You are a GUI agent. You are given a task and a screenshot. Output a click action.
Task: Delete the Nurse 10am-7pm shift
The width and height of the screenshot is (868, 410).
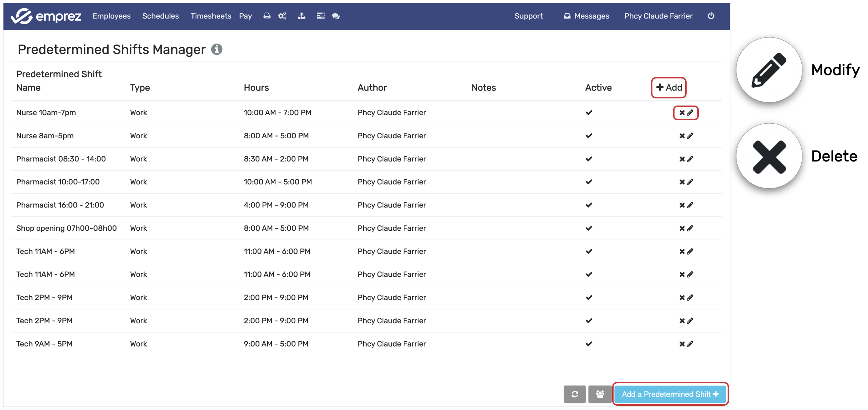point(682,113)
